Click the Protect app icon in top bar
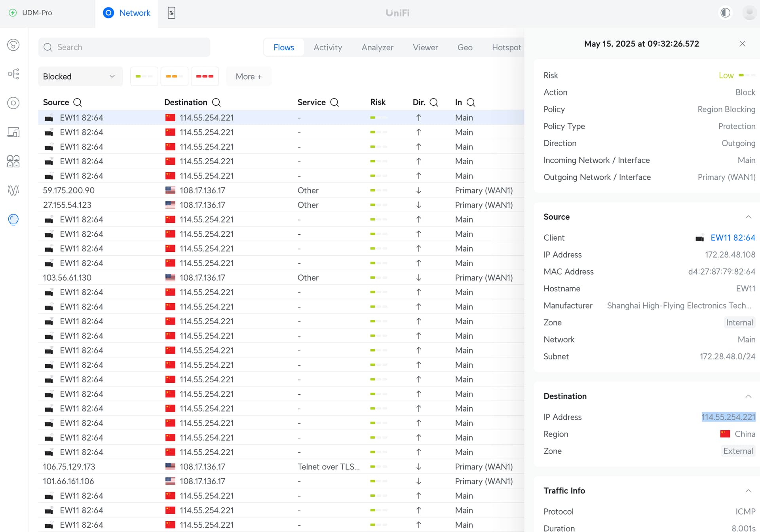Image resolution: width=760 pixels, height=532 pixels. coord(171,13)
